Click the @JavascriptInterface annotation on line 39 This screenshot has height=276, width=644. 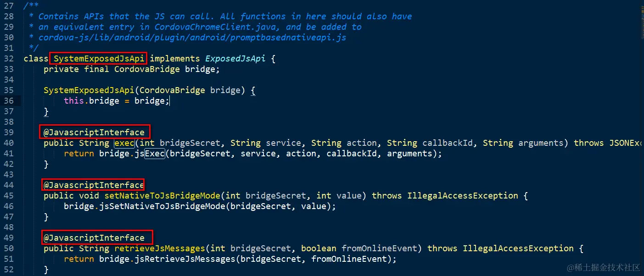tap(94, 132)
